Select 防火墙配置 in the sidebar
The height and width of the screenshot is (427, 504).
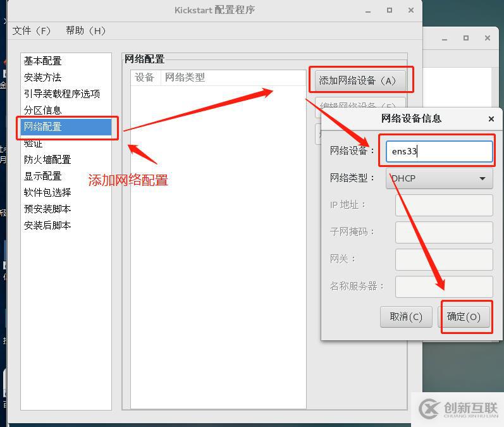point(66,160)
